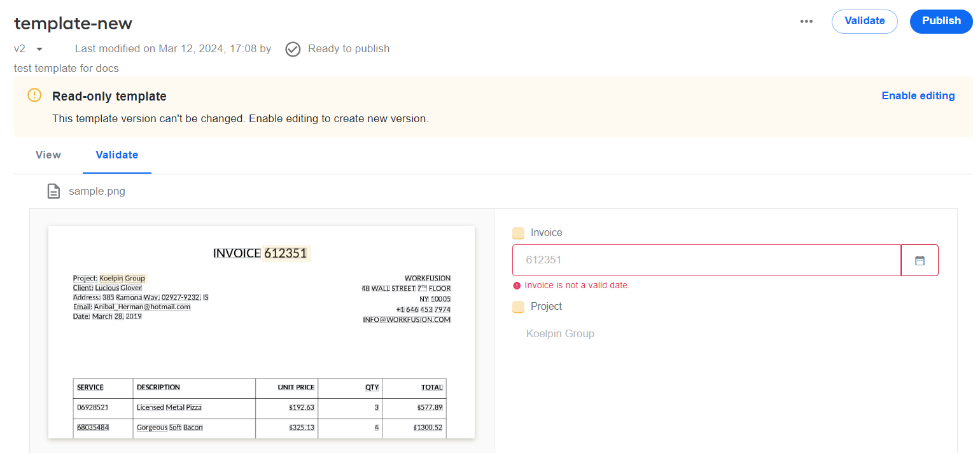Select the sample.png file name
The width and height of the screenshot is (980, 453).
(x=97, y=191)
